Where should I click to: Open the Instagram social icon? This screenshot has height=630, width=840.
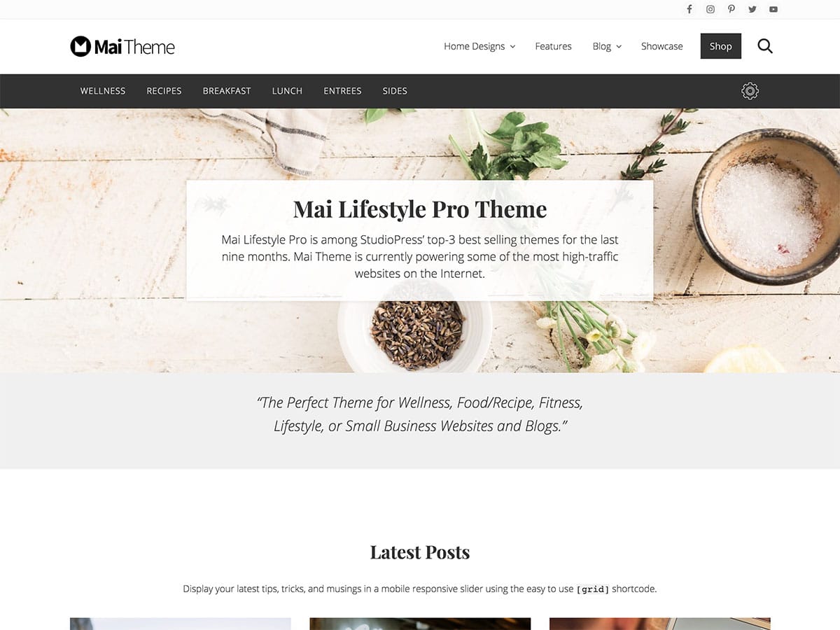710,9
